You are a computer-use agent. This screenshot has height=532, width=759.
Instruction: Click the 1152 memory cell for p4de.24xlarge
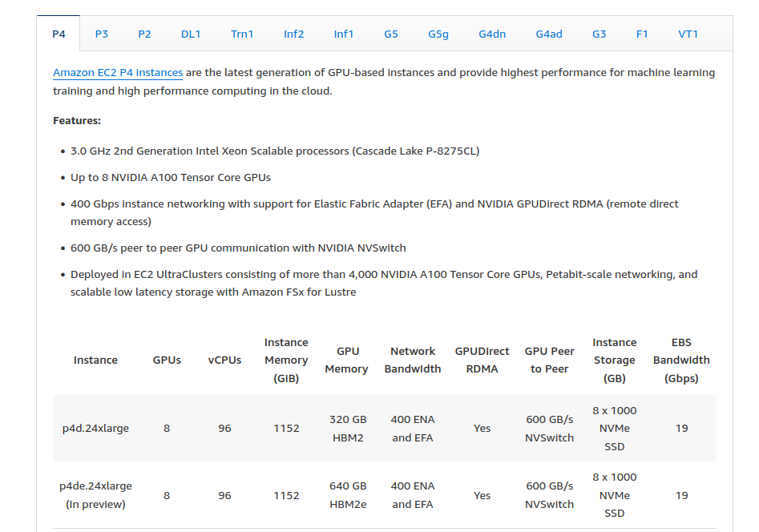[286, 496]
